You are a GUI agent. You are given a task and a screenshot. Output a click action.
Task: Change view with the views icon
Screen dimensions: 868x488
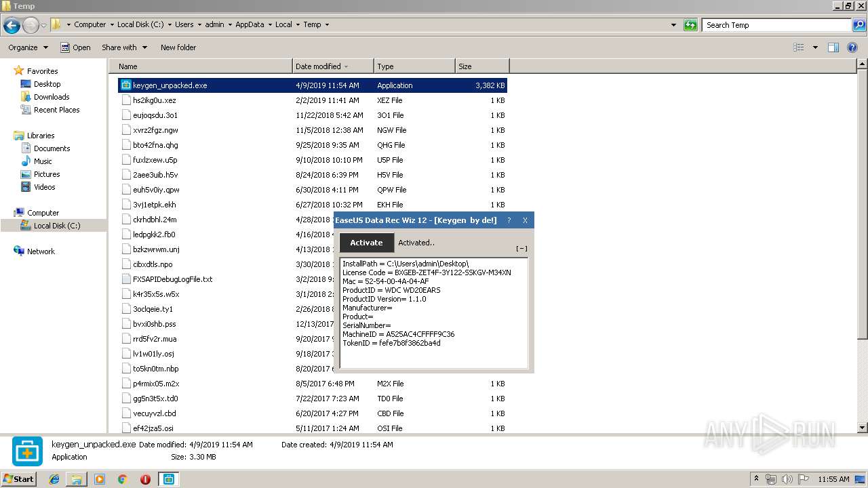coord(799,47)
